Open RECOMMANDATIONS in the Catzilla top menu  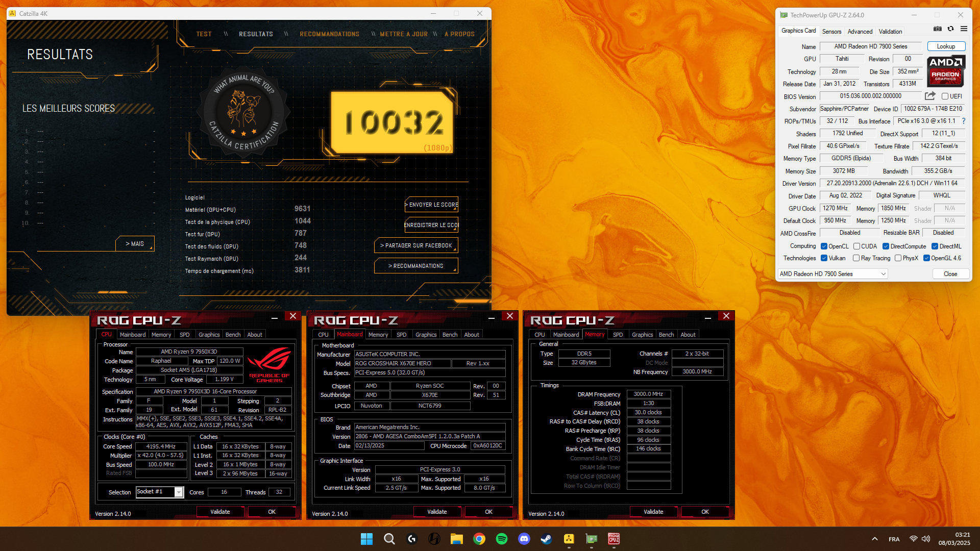click(329, 34)
